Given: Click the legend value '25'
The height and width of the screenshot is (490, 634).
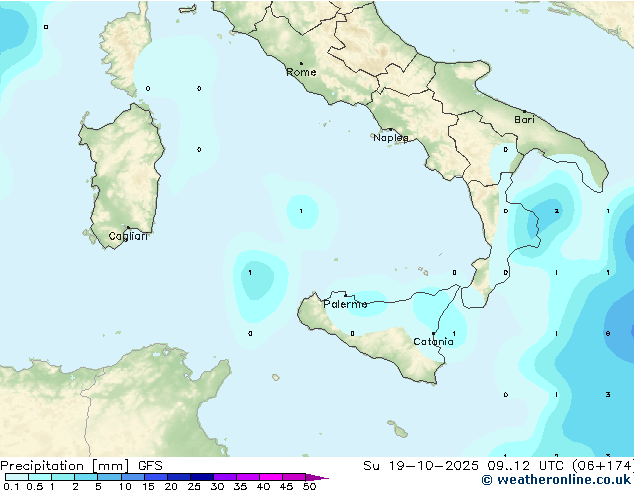Looking at the screenshot, I should (194, 486).
